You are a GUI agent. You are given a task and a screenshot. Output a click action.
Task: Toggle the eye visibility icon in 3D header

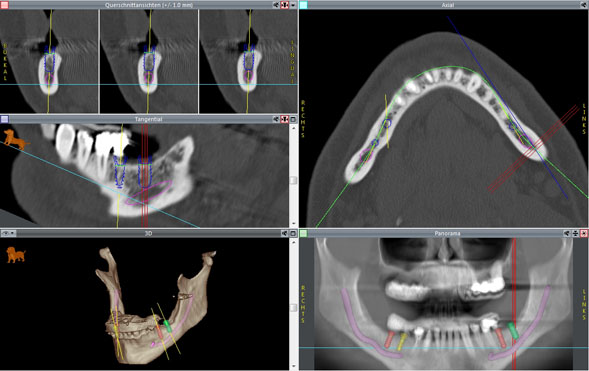point(5,233)
